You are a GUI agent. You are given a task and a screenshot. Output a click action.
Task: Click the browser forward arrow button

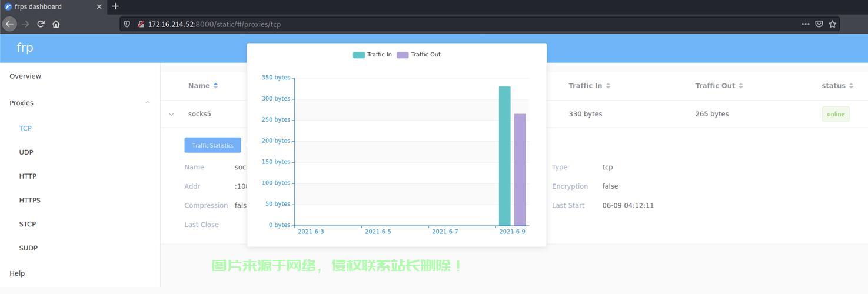click(x=25, y=24)
